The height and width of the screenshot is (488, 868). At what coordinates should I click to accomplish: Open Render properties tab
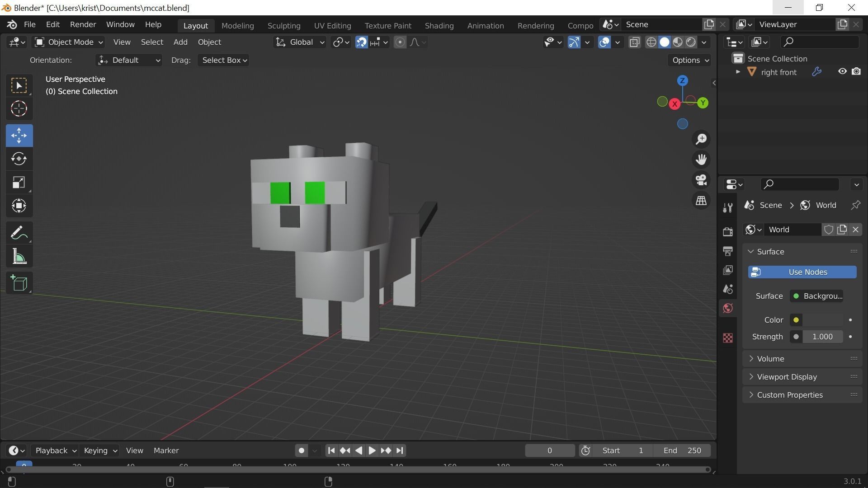pyautogui.click(x=727, y=231)
